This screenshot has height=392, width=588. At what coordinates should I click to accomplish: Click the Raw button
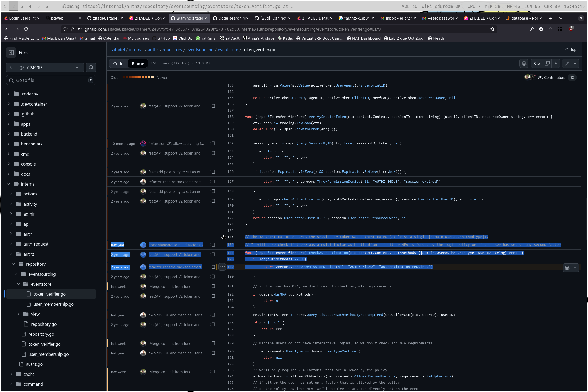537,63
